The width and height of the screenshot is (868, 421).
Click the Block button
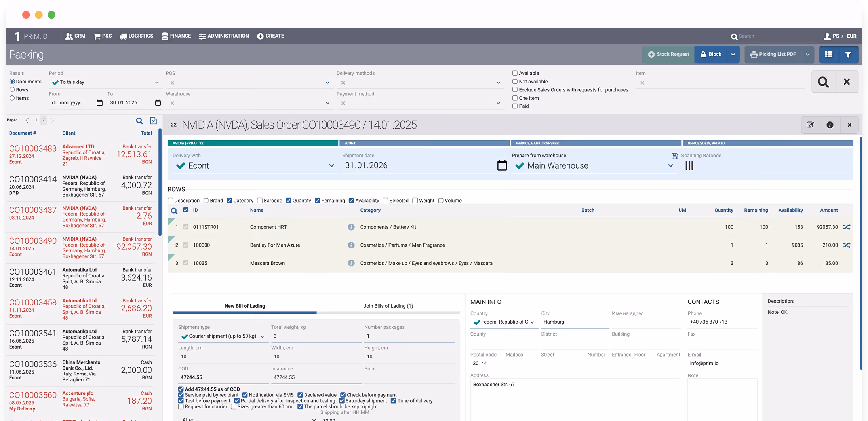click(711, 55)
